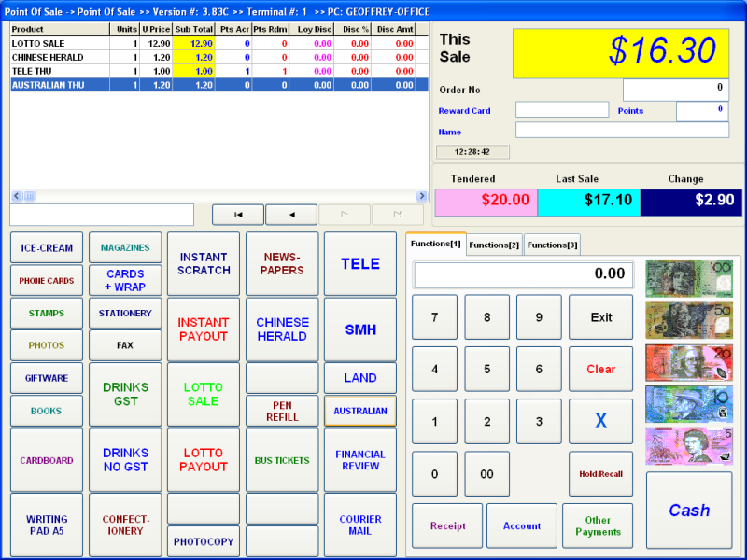This screenshot has height=560, width=747.
Task: Switch to the Functions[3] tab
Action: [552, 245]
